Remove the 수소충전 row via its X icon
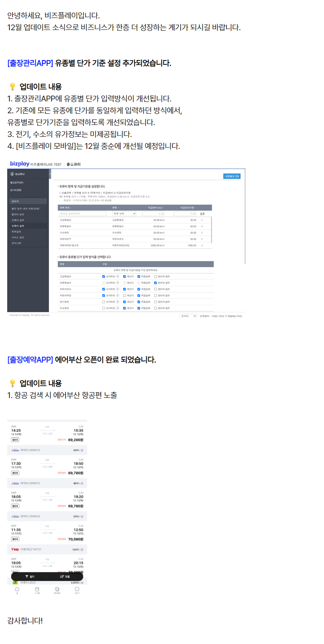This screenshot has width=324, height=644. pos(202,233)
